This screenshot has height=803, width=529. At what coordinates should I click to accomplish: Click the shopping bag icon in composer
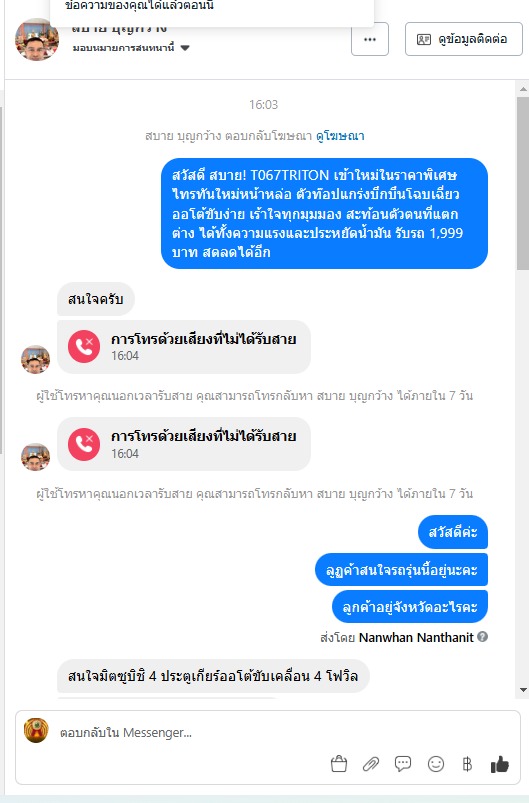(x=338, y=764)
